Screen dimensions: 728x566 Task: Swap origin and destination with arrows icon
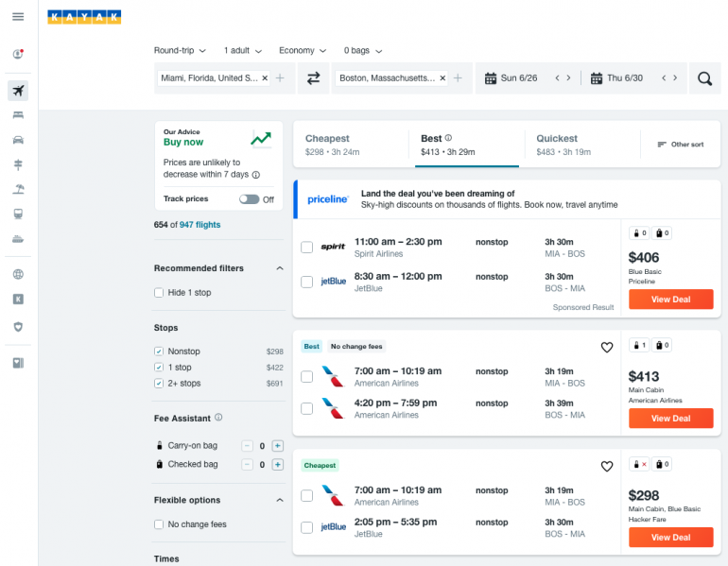point(313,78)
